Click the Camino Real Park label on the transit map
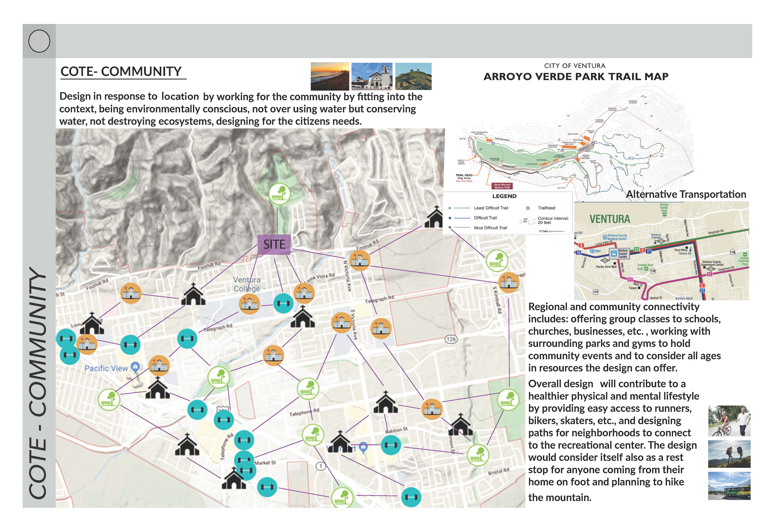The width and height of the screenshot is (775, 532). coord(645,267)
